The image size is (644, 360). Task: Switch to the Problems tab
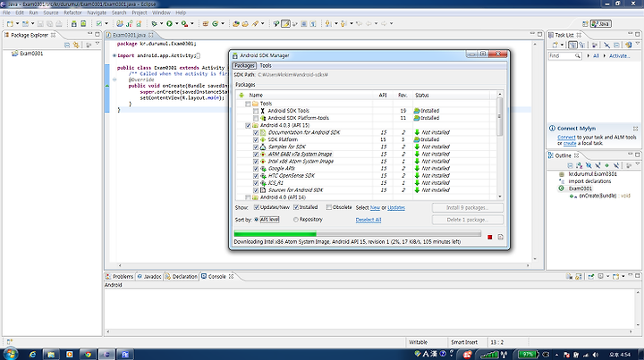click(120, 277)
